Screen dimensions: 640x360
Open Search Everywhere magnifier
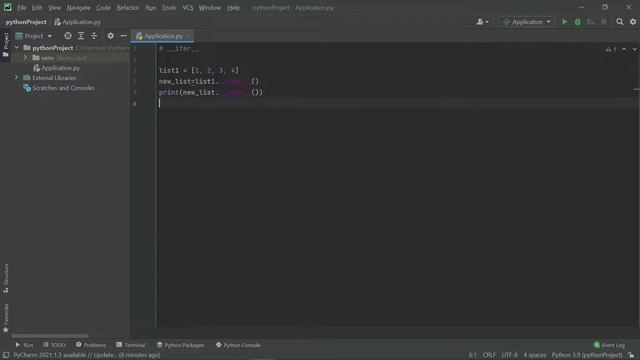click(620, 22)
